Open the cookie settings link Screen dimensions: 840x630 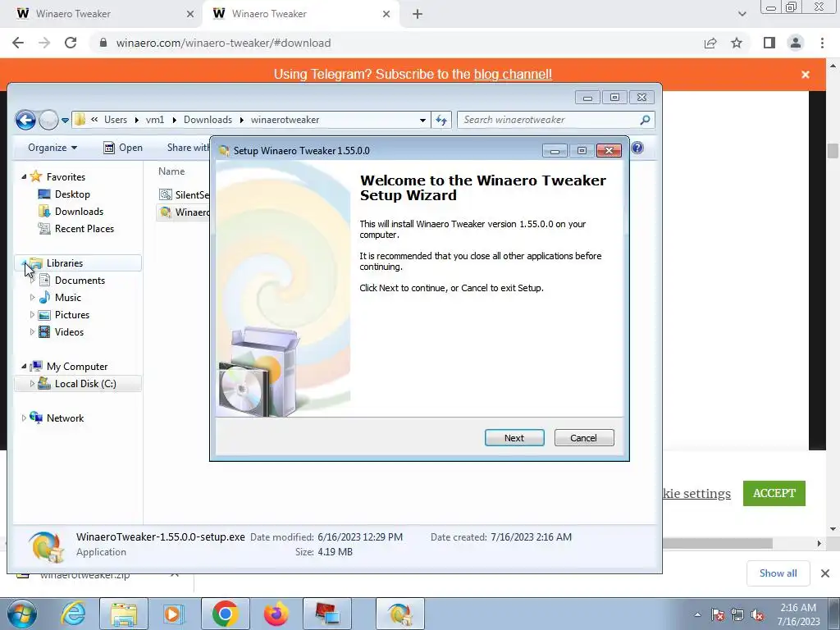pyautogui.click(x=696, y=493)
